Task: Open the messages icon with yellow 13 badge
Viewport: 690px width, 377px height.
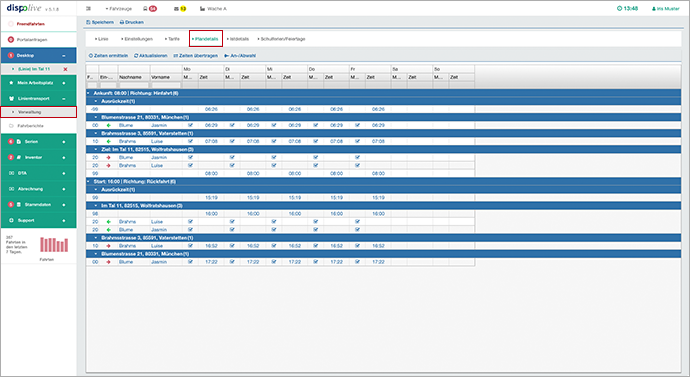Action: tap(180, 9)
